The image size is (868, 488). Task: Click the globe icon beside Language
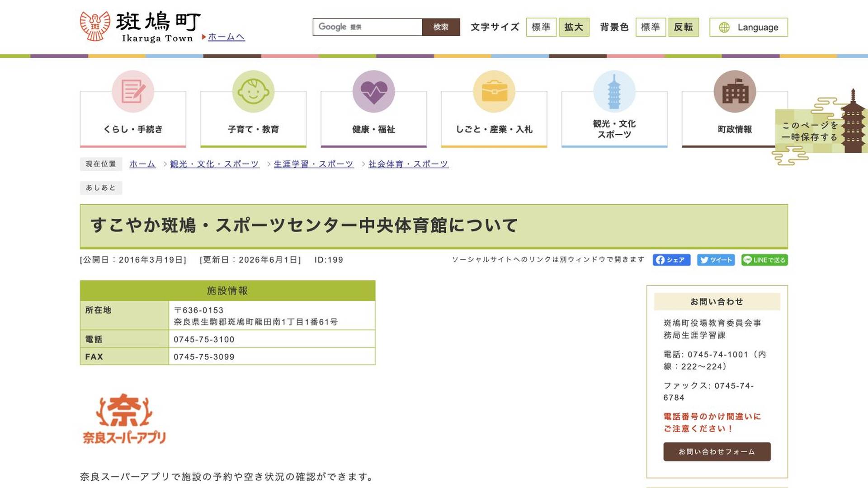(724, 27)
